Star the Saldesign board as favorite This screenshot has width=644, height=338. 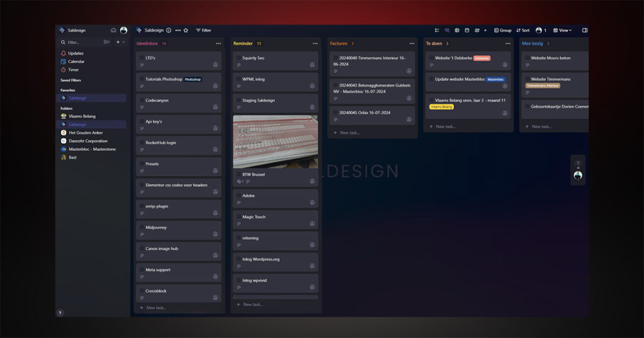(186, 30)
